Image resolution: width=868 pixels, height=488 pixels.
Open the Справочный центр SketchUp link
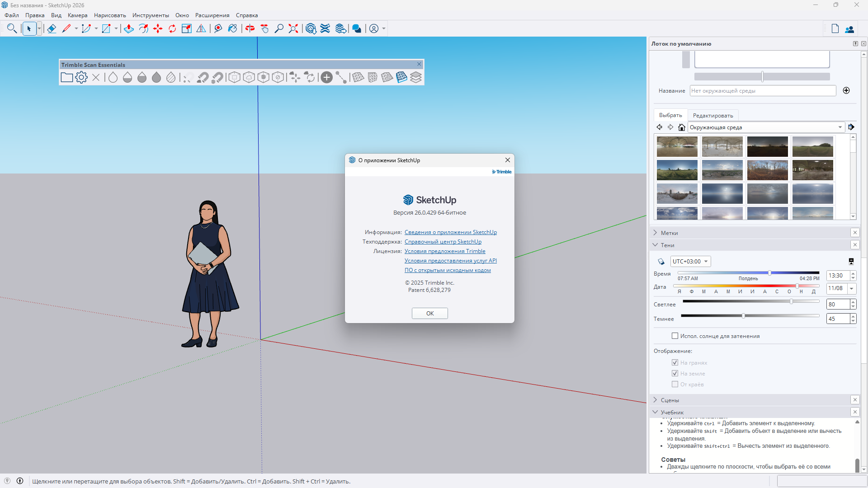tap(443, 242)
